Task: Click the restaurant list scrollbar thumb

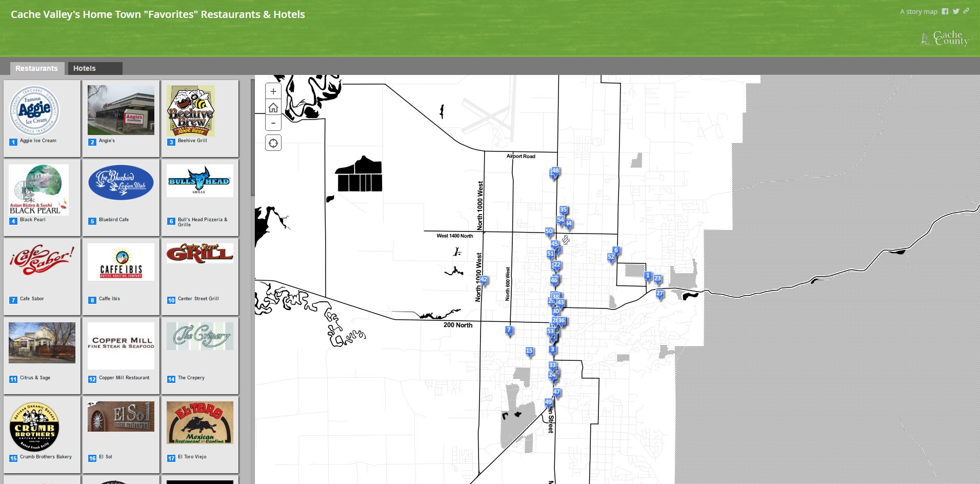Action: pos(253,137)
